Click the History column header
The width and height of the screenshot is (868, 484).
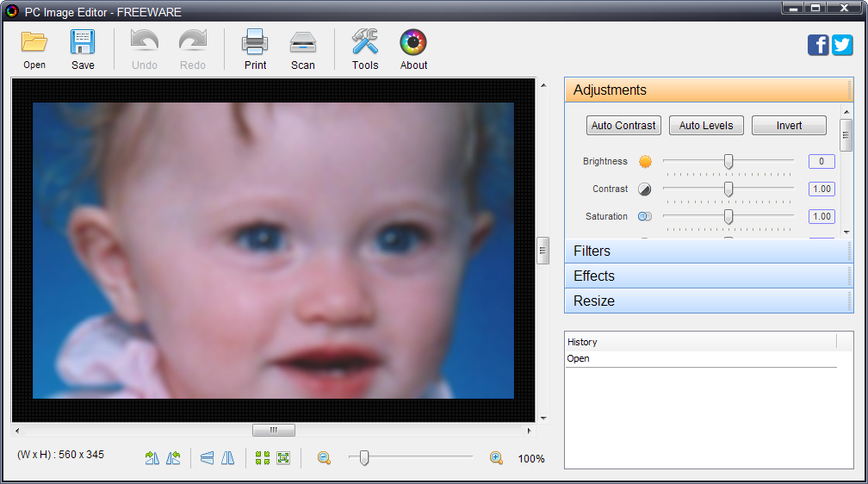pos(701,342)
